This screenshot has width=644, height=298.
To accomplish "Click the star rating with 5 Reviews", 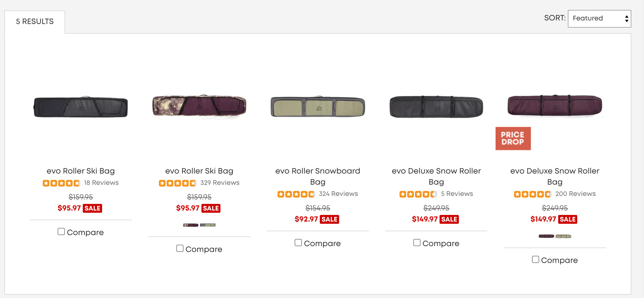I will pos(418,194).
